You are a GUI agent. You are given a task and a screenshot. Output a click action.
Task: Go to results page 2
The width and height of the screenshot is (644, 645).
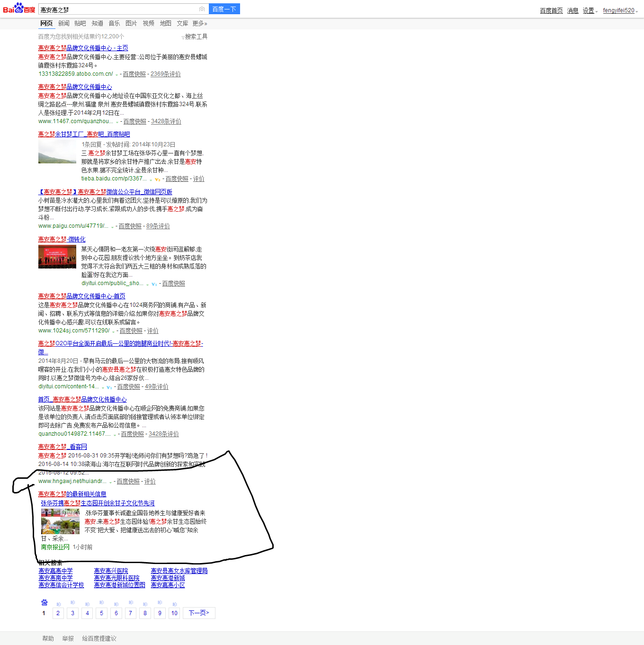58,613
